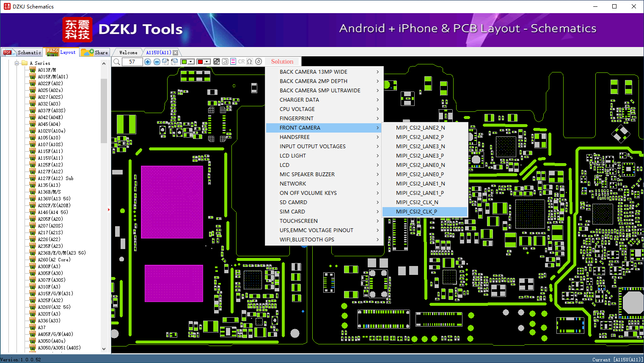The image size is (644, 363).
Task: Click the CR toolbar icon
Action: 241,61
